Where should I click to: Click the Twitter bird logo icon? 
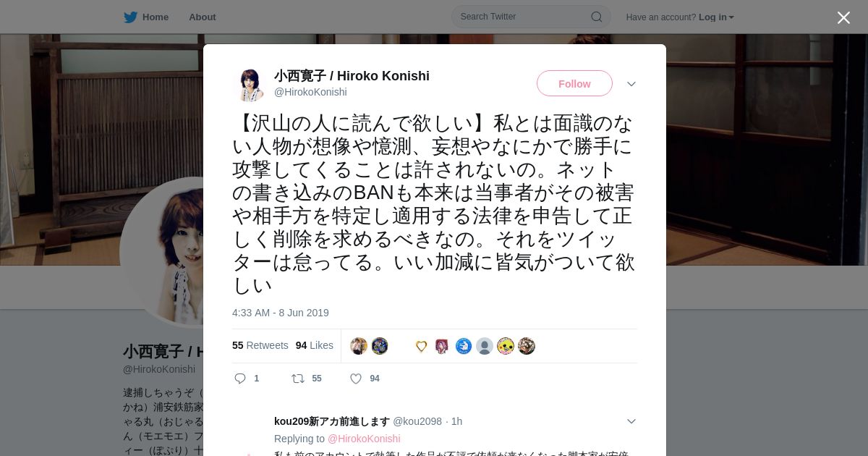[130, 17]
